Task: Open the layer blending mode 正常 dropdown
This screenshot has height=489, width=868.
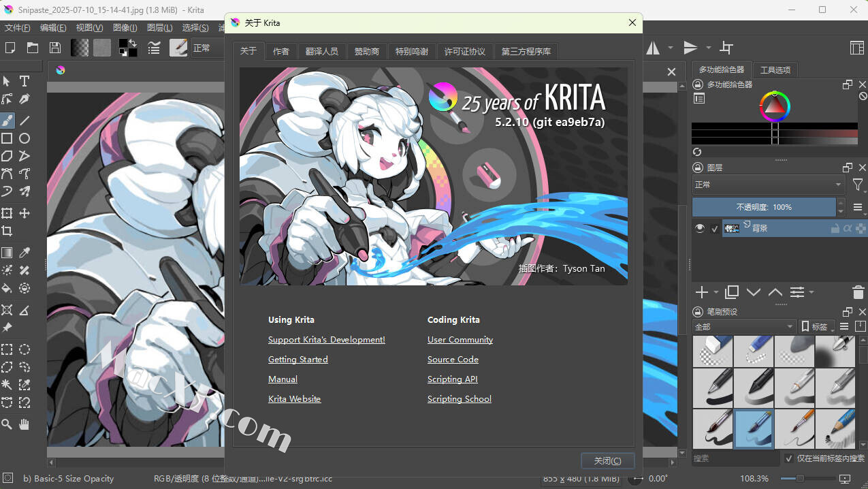Action: [x=769, y=185]
